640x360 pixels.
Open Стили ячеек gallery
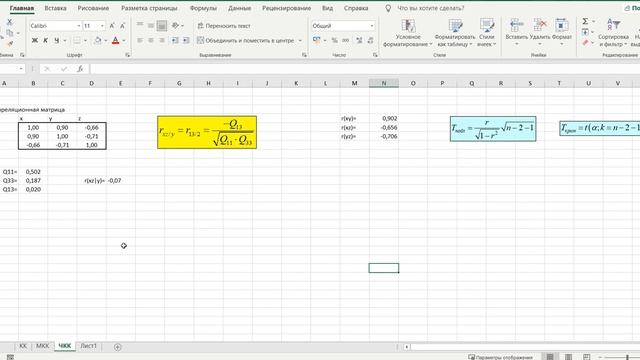[487, 33]
